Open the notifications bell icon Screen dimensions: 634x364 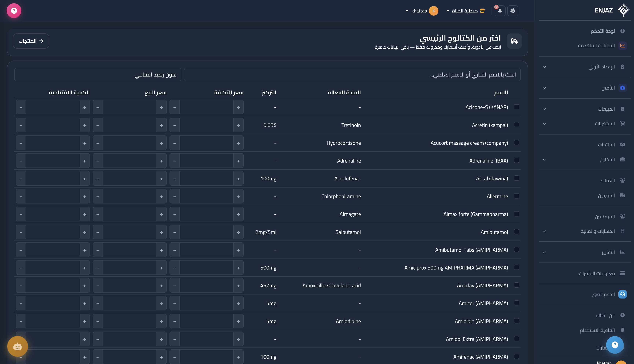(x=500, y=11)
